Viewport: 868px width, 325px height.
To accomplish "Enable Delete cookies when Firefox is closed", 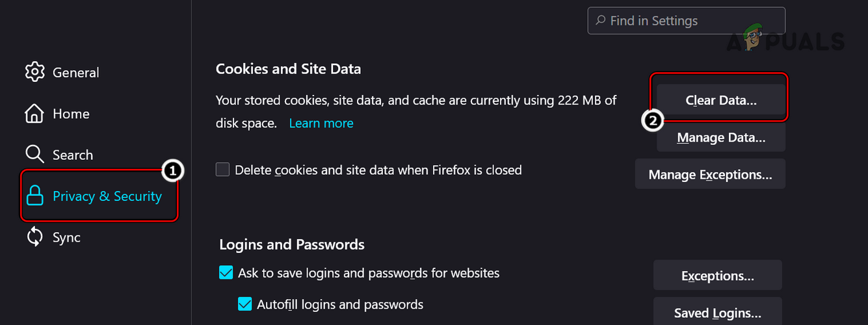I will 223,170.
